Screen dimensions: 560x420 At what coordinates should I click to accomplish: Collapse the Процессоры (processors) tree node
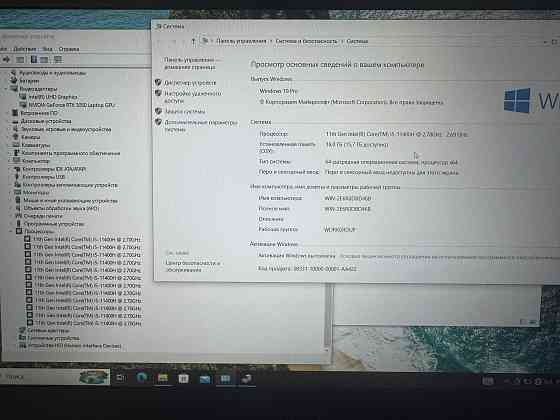(x=11, y=231)
